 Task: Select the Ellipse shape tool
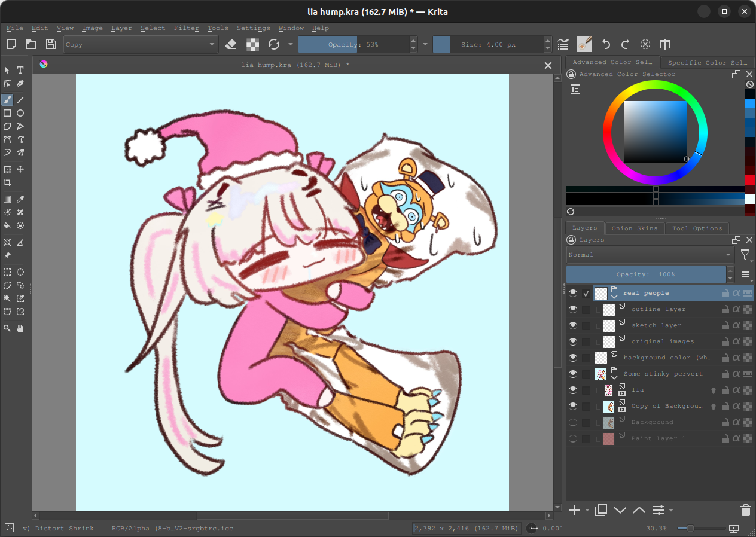point(20,113)
